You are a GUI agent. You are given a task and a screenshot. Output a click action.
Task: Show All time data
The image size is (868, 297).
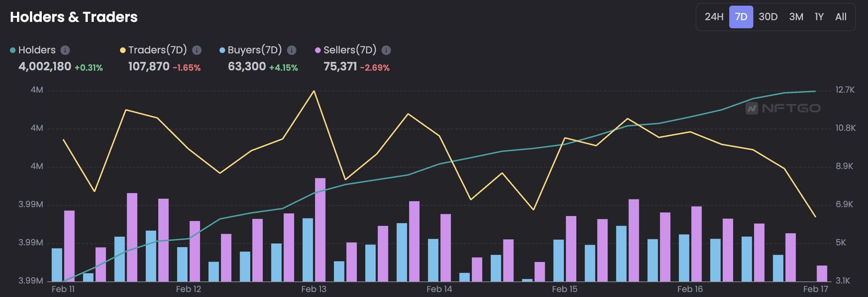coord(841,17)
